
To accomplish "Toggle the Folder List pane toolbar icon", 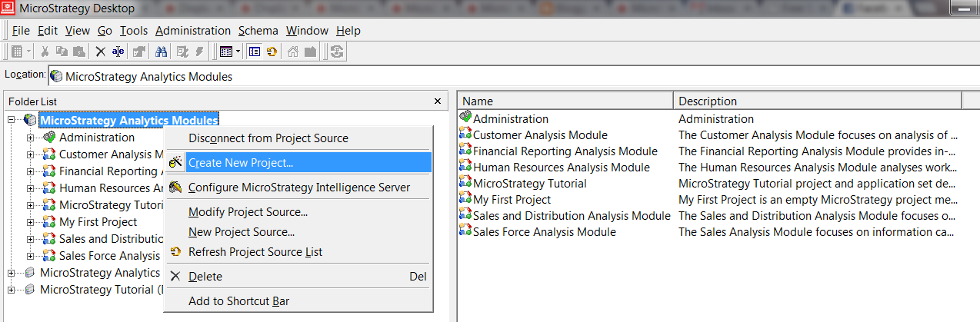I will pos(255,51).
